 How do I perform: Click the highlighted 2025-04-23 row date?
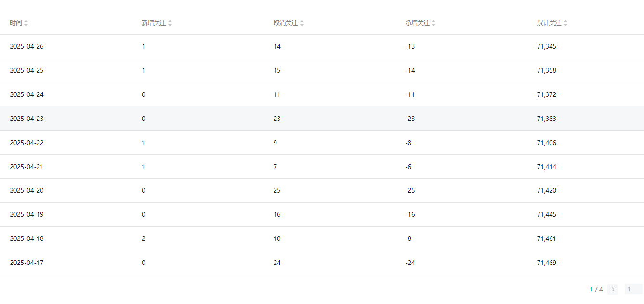[x=26, y=119]
